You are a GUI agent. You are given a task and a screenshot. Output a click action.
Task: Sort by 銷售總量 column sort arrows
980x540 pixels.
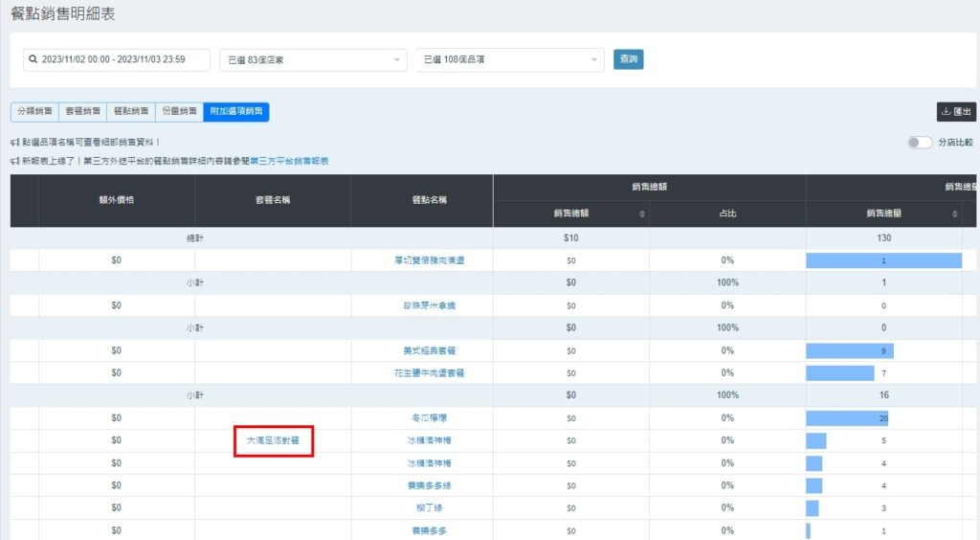click(x=954, y=214)
